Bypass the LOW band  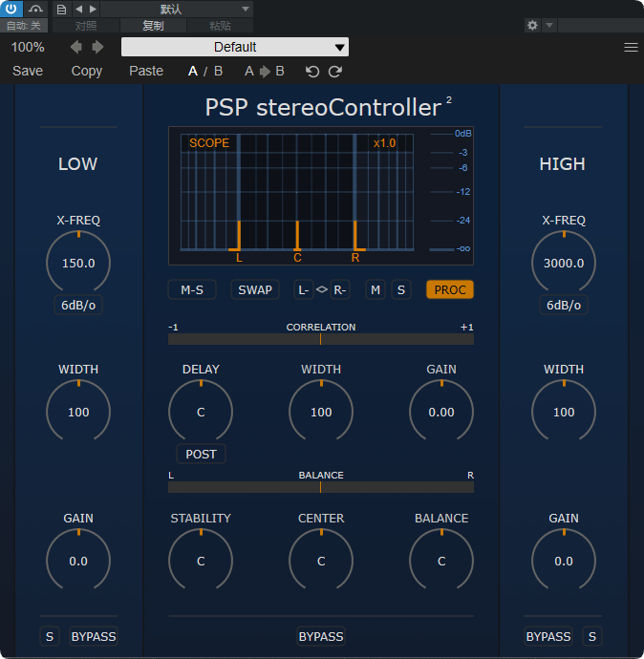click(x=94, y=636)
